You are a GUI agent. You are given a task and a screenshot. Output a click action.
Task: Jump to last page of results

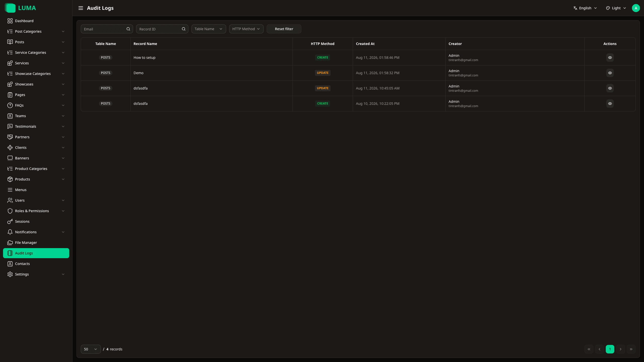pos(631,349)
